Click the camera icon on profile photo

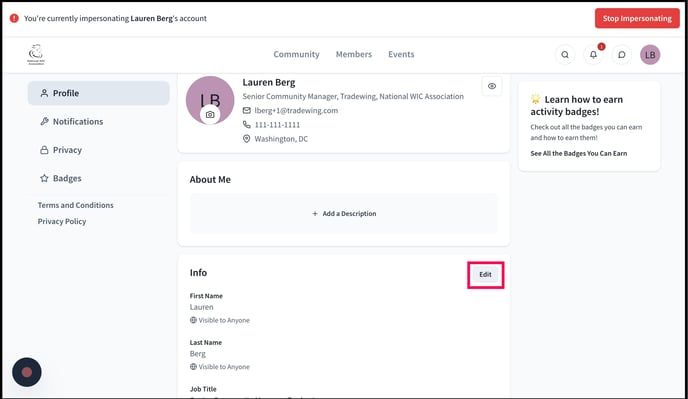(210, 115)
